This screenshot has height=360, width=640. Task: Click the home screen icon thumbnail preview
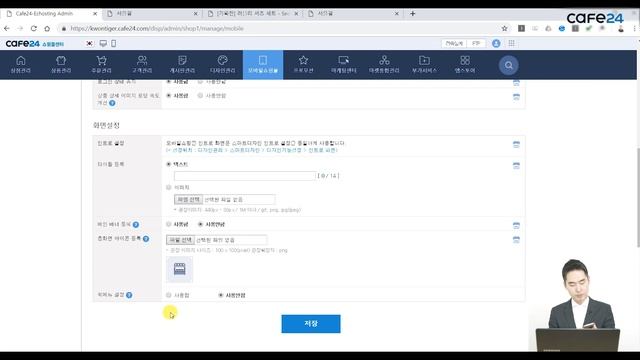[180, 269]
